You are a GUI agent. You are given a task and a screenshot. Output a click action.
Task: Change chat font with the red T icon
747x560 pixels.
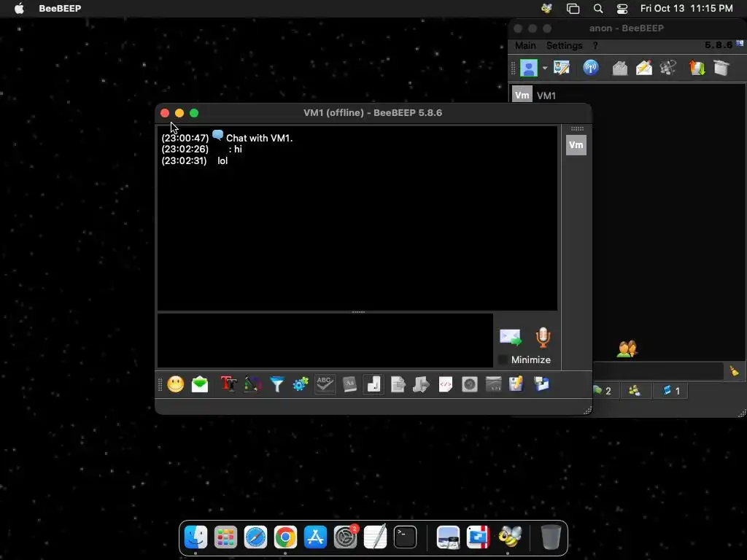tap(228, 384)
